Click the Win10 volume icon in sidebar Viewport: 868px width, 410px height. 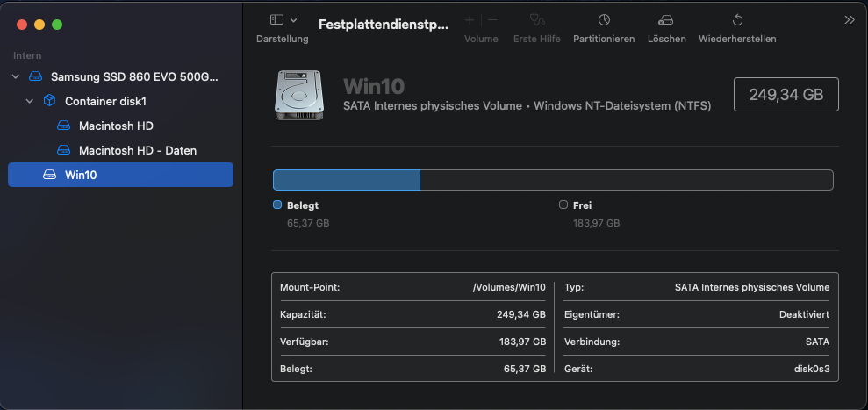[49, 175]
